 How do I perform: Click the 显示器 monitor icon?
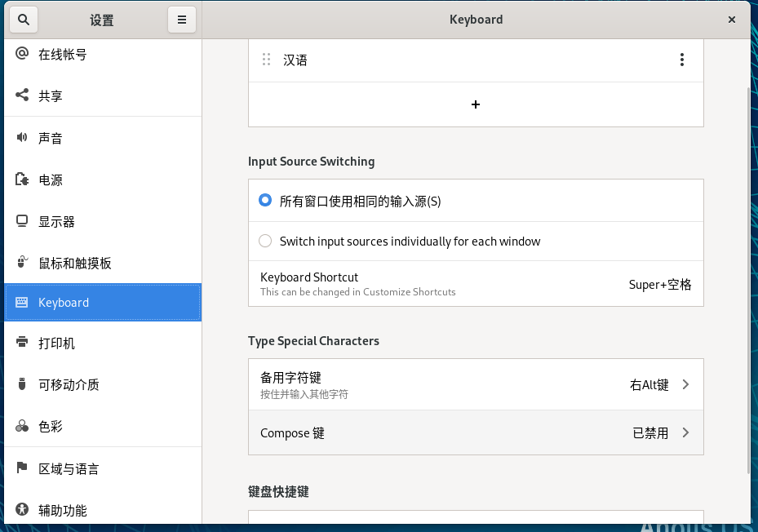pos(22,221)
